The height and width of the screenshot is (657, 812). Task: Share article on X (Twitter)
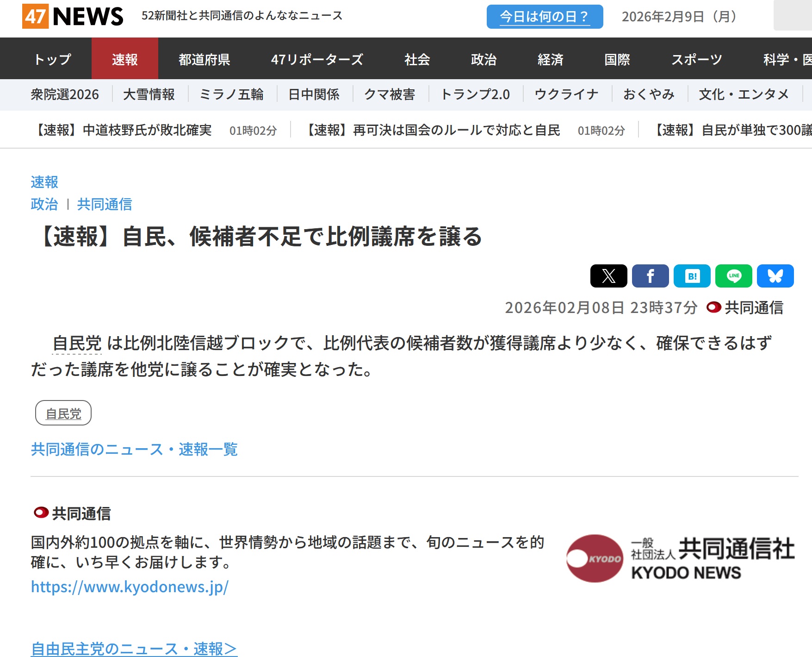[608, 276]
